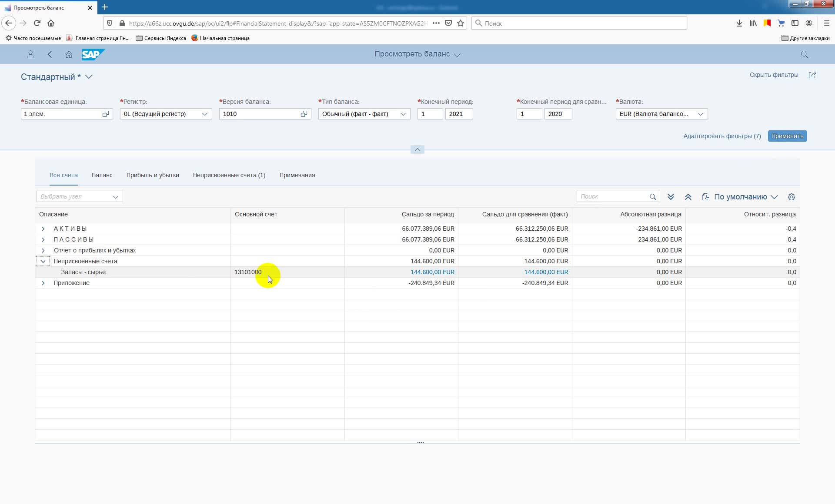Click the Firefox Поиск search box
The height and width of the screenshot is (504, 835).
(579, 23)
